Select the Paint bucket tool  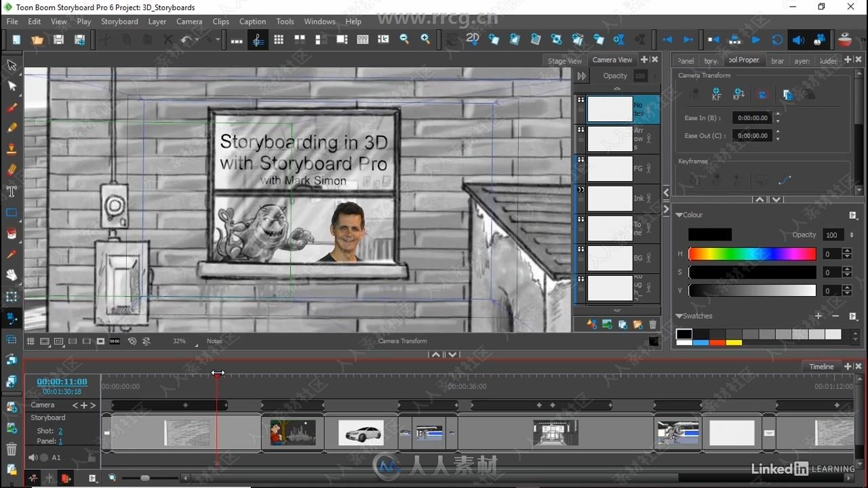12,233
